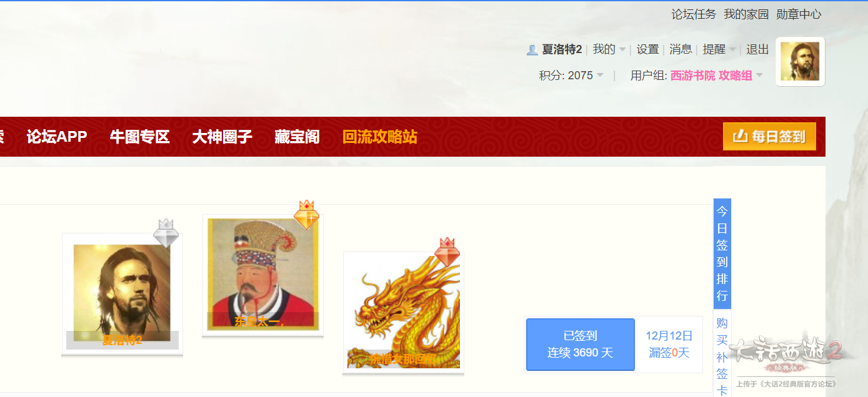The image size is (868, 397).
Task: Switch to the 今日签到排行 vertical tab
Action: 722,253
